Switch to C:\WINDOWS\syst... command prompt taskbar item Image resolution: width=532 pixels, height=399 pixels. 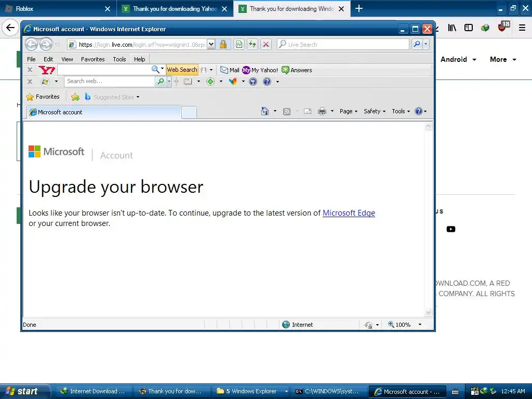point(328,391)
